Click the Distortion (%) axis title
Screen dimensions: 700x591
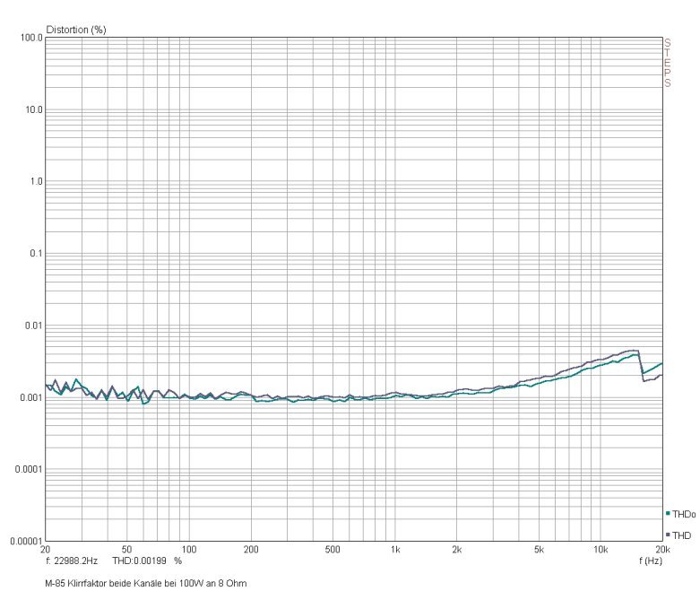pyautogui.click(x=76, y=30)
